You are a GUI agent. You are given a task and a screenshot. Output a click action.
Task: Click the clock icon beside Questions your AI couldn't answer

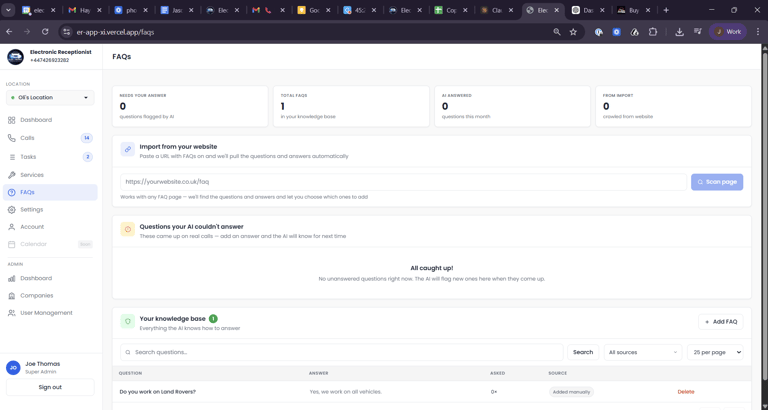128,229
